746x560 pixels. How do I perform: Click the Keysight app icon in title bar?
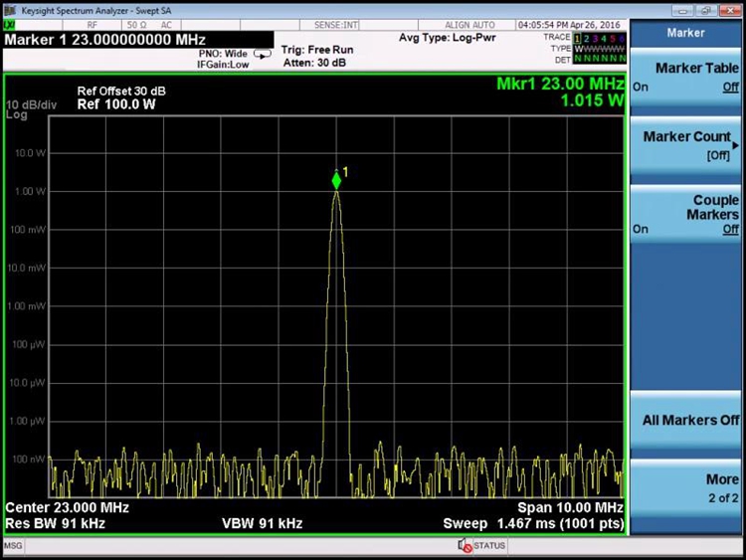[x=10, y=9]
